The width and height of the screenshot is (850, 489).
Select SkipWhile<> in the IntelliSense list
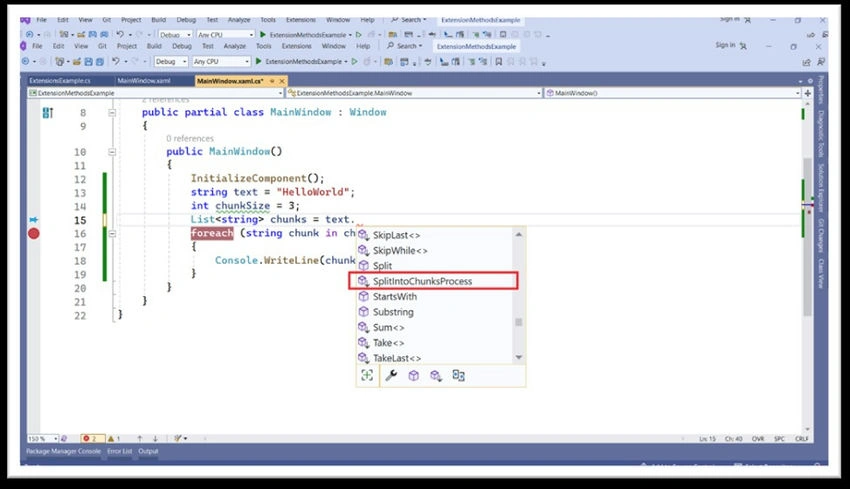point(434,250)
